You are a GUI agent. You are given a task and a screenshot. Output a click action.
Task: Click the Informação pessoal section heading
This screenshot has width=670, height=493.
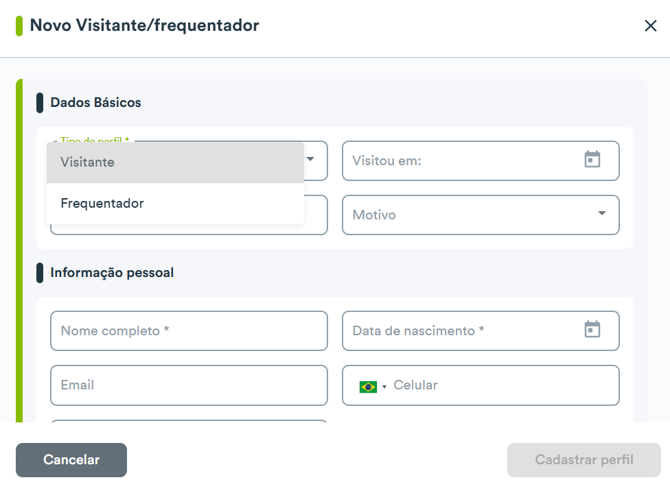[112, 273]
